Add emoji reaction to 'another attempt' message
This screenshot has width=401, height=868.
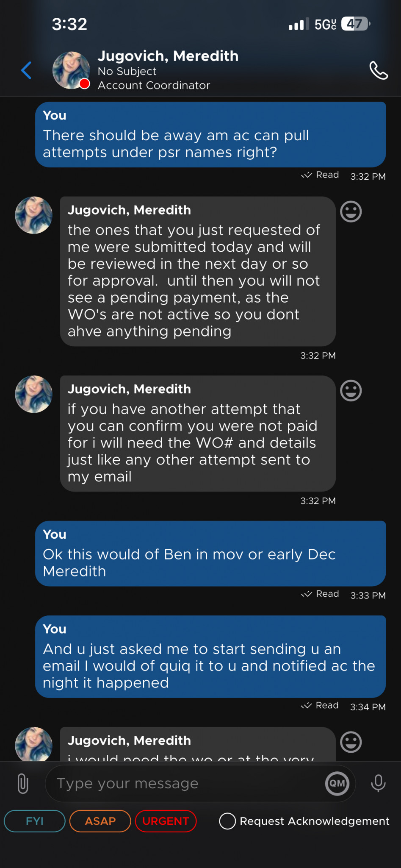coord(351,391)
